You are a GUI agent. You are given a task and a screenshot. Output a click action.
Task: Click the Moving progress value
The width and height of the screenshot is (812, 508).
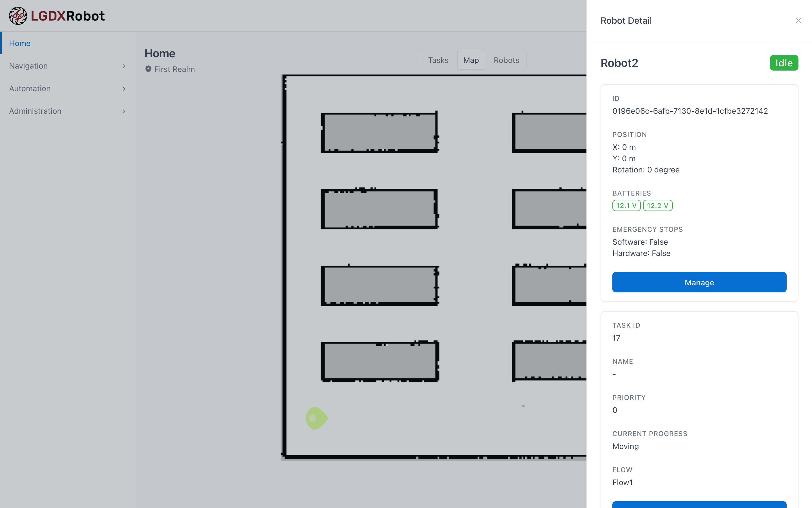(x=625, y=446)
